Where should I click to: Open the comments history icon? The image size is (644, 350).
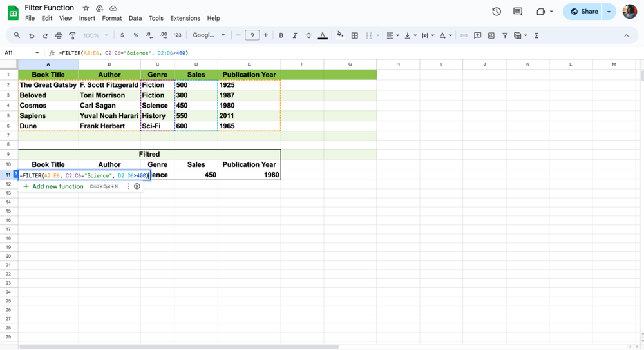pyautogui.click(x=518, y=12)
